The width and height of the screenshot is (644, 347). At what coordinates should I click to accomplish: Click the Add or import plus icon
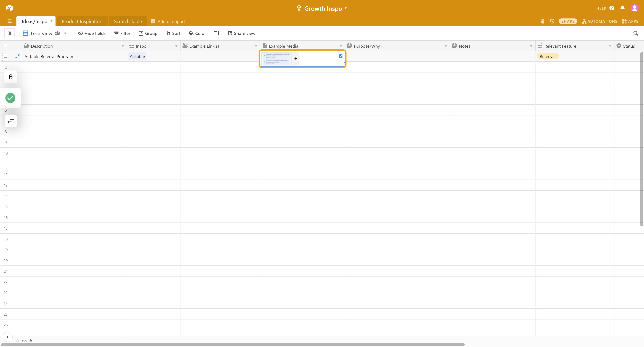(x=153, y=21)
